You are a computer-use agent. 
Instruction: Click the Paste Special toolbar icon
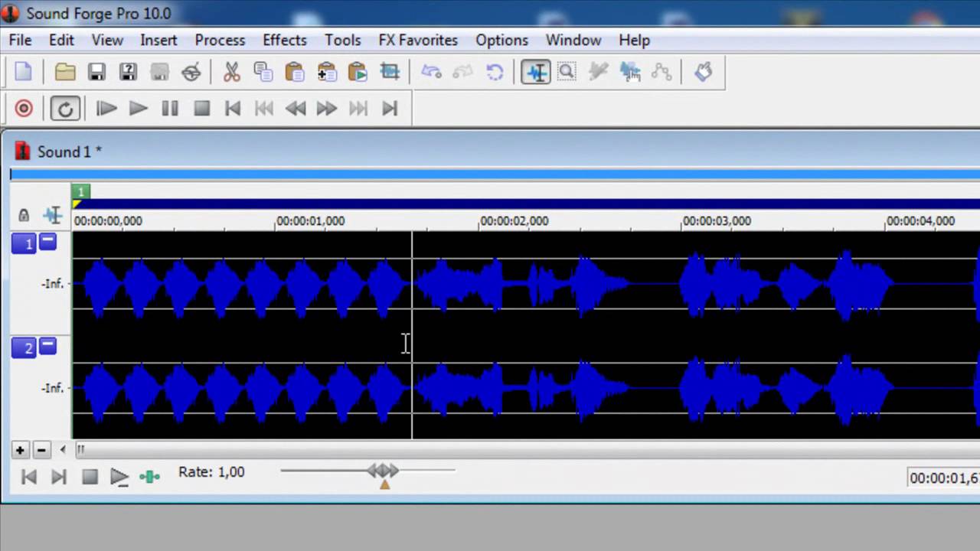click(327, 72)
